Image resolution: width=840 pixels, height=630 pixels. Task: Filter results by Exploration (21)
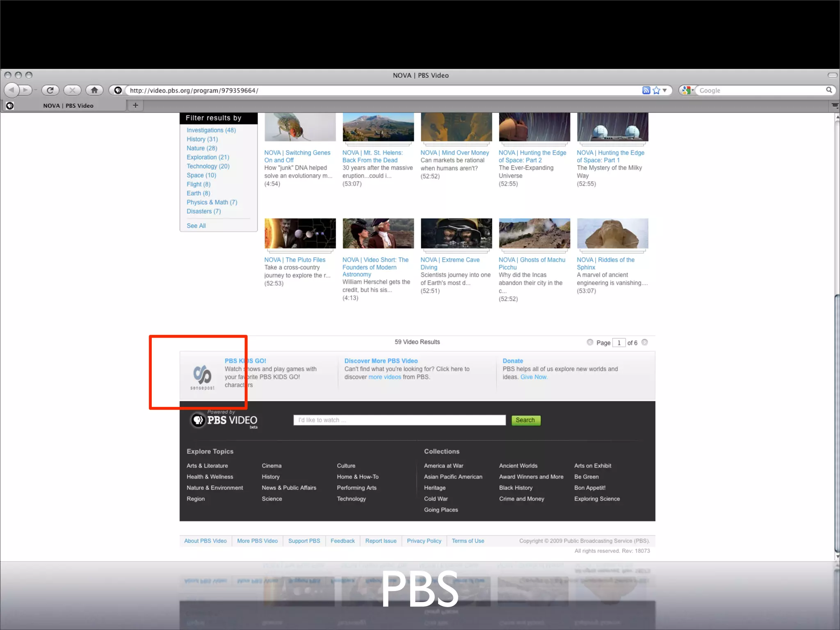[x=208, y=157]
